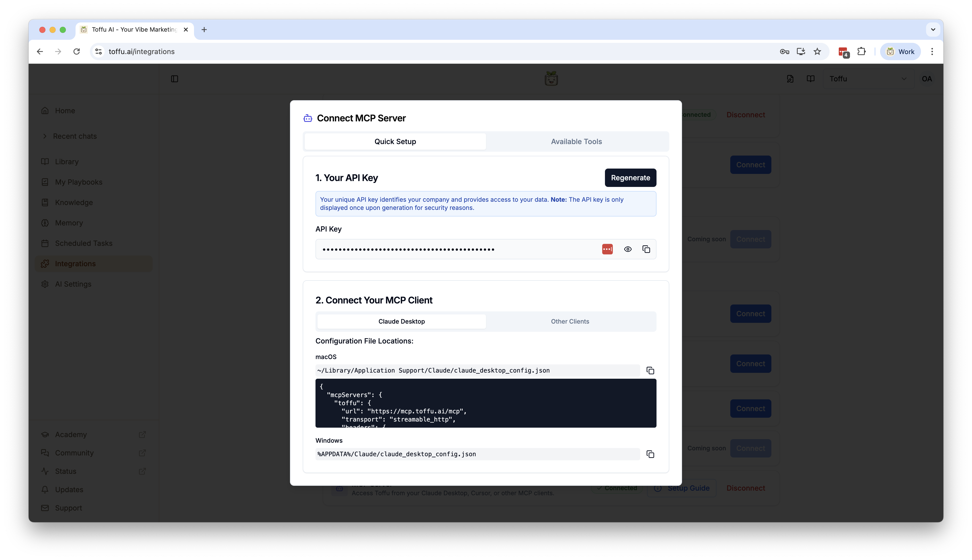
Task: Copy the macOS config file path
Action: [x=650, y=370]
